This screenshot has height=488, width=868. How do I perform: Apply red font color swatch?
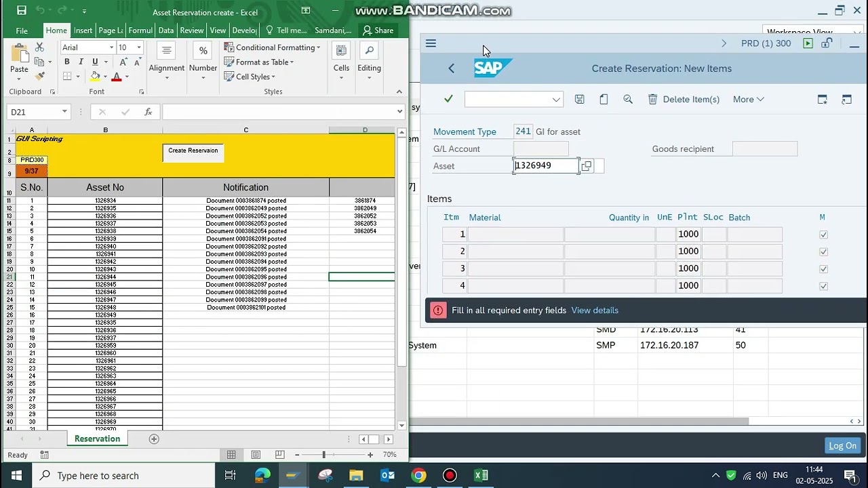117,77
